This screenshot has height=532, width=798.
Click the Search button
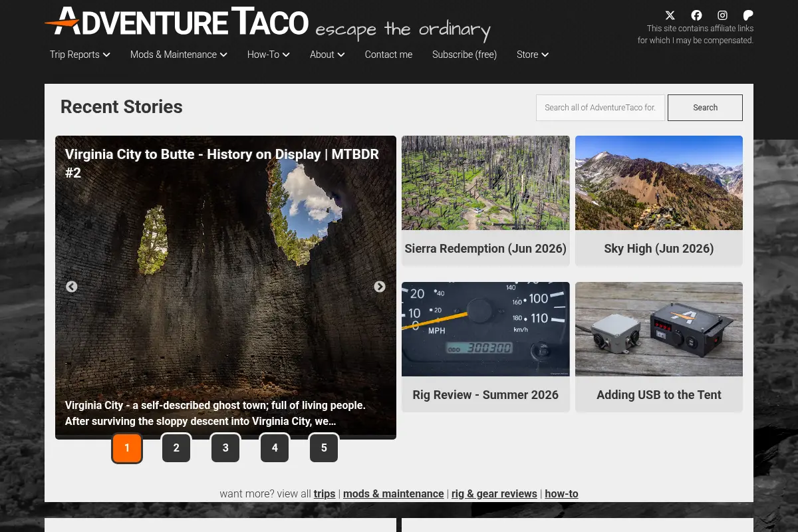[705, 108]
